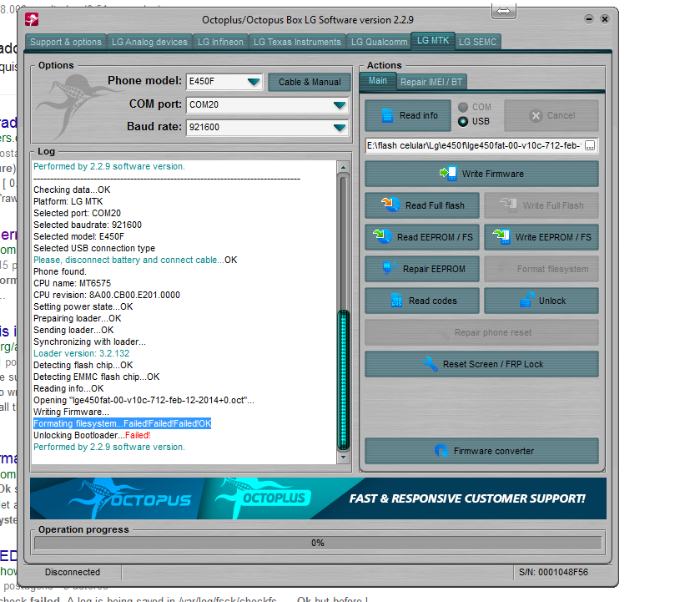
Task: Click the Firmware converter button
Action: tap(481, 451)
